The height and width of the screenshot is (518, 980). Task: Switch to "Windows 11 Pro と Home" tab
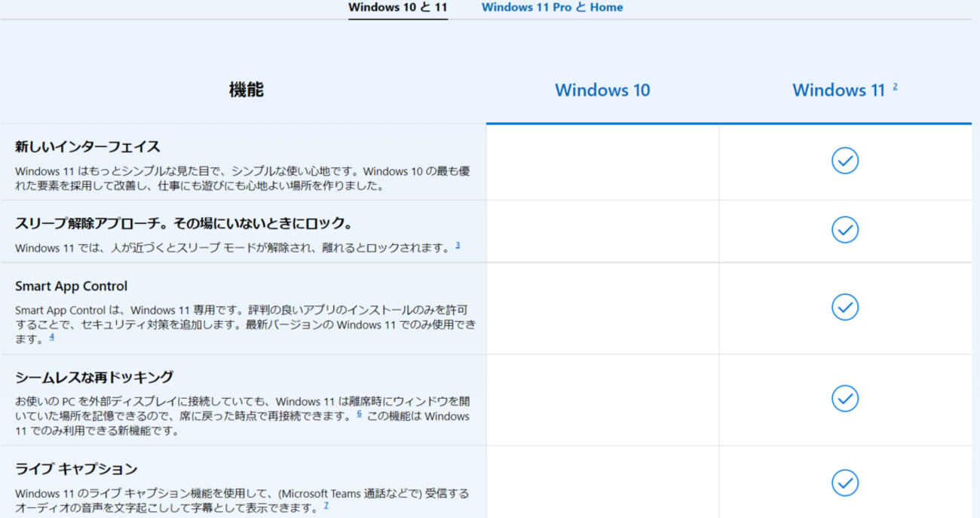coord(553,8)
